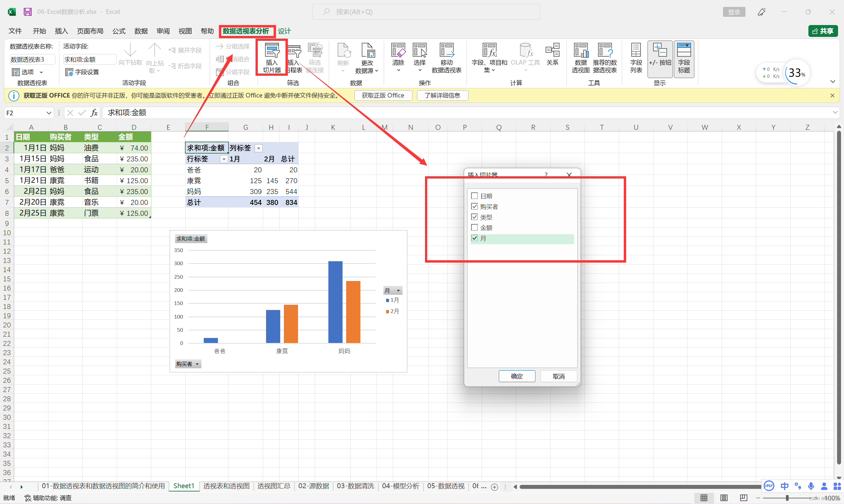This screenshot has height=504, width=844.
Task: Expand the 列标签 filter dropdown
Action: (x=259, y=149)
